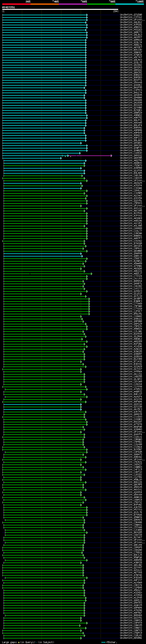Select hit UniRef100_B8N9V1

[x=131, y=236]
